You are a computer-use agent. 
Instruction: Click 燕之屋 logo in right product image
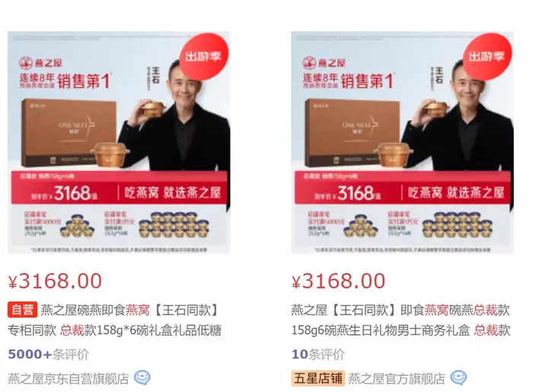[324, 63]
